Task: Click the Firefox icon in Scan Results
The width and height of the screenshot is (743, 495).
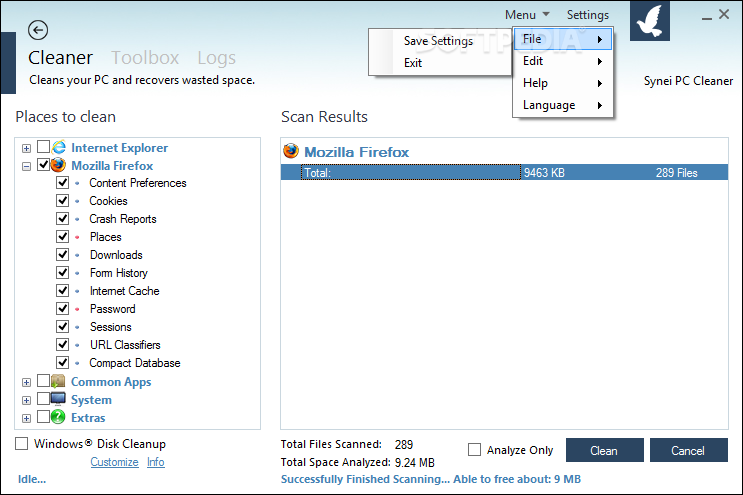Action: click(290, 151)
